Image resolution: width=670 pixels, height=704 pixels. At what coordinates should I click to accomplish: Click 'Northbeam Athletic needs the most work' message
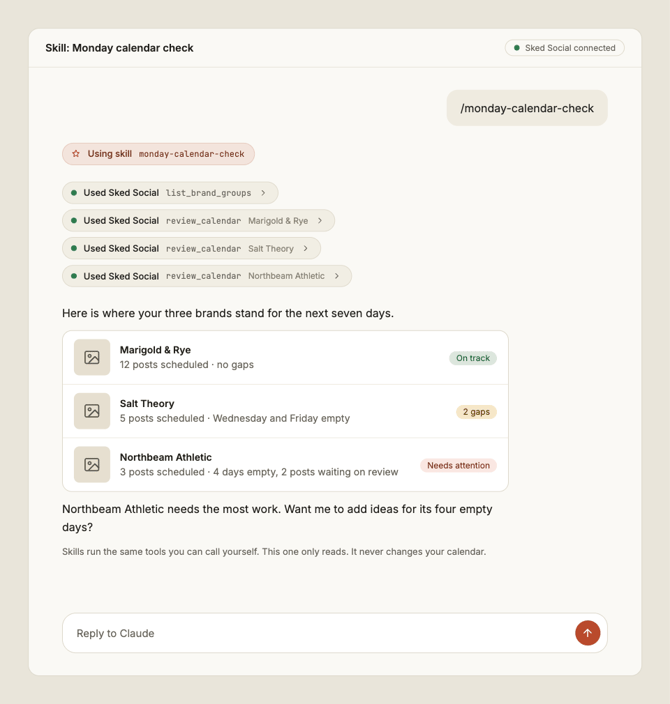pyautogui.click(x=172, y=509)
